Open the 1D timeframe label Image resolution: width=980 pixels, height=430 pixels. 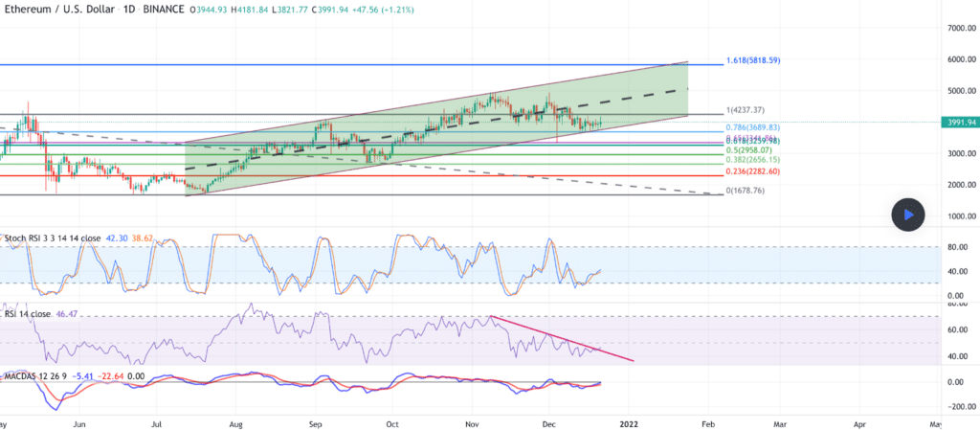[x=125, y=10]
